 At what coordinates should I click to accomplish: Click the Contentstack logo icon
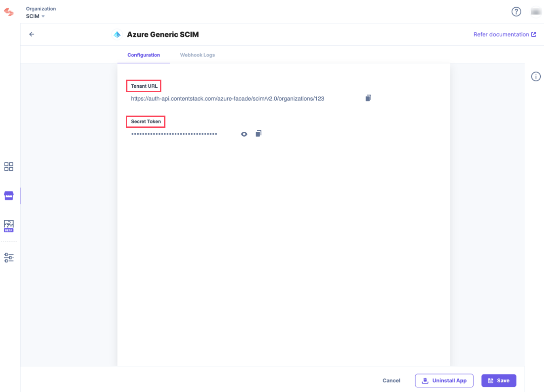(x=8, y=12)
